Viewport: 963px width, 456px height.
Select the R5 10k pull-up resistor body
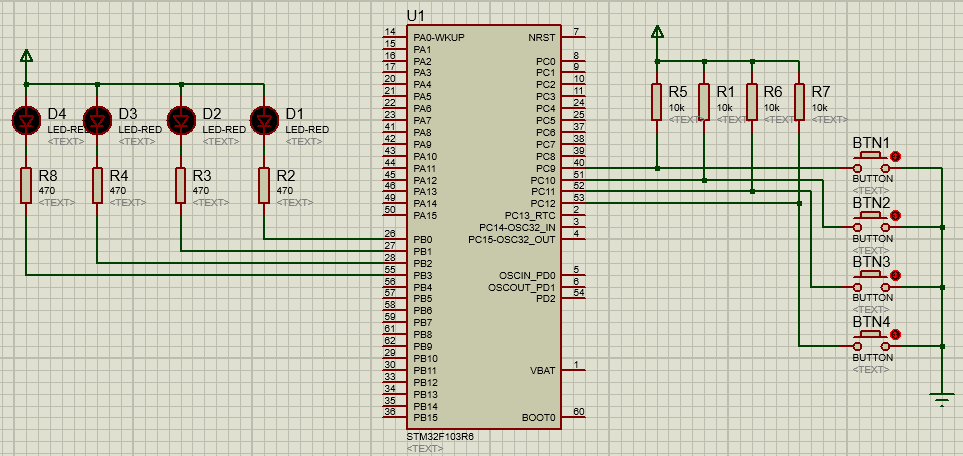coord(657,101)
